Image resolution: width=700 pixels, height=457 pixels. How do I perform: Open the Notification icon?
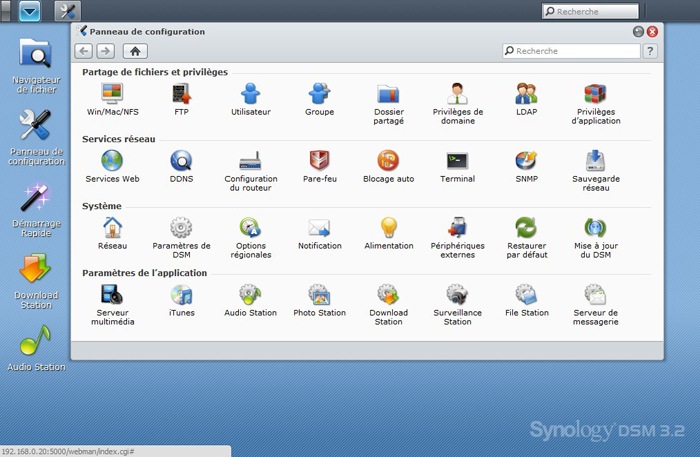pyautogui.click(x=319, y=233)
